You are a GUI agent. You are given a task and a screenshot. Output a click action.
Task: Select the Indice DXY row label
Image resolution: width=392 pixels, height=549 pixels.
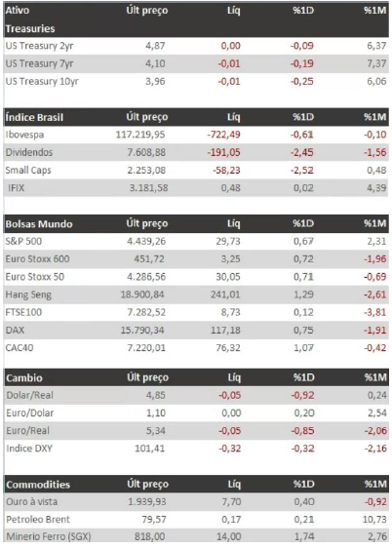tap(29, 449)
